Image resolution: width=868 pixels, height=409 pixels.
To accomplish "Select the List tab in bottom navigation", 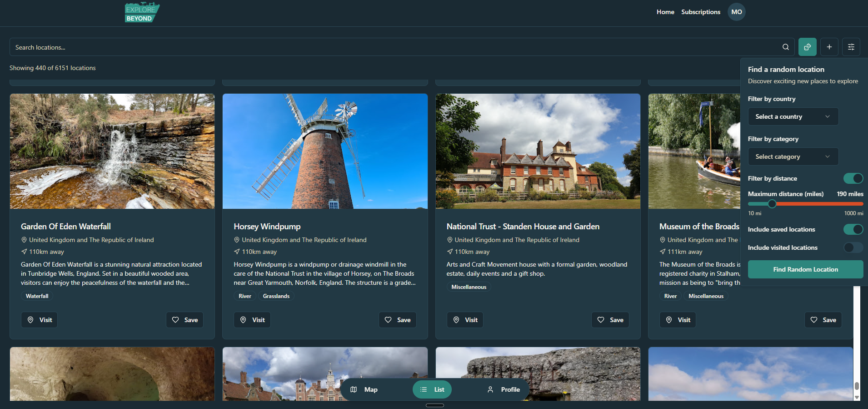I will (x=432, y=389).
